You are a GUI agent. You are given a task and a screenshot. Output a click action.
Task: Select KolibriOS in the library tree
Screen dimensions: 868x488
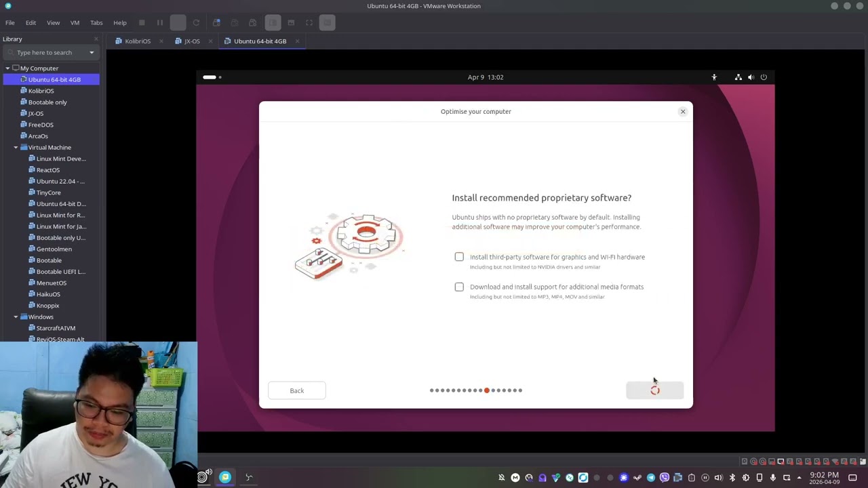[41, 91]
